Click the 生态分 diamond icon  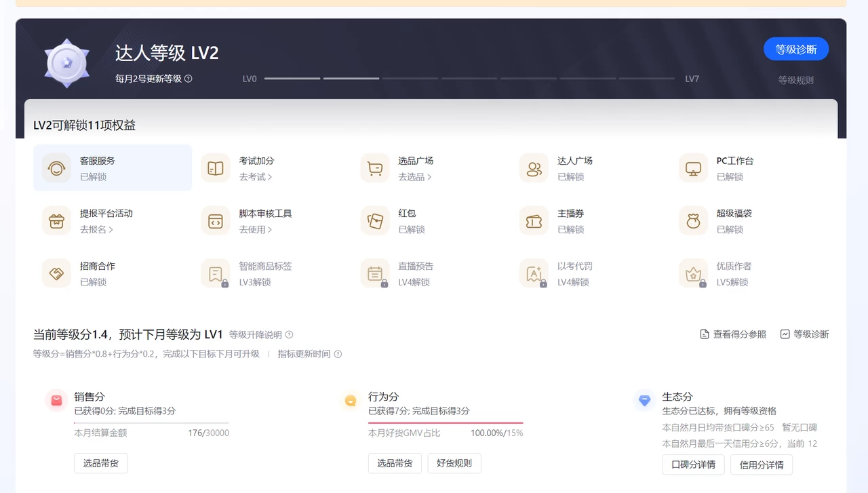644,401
